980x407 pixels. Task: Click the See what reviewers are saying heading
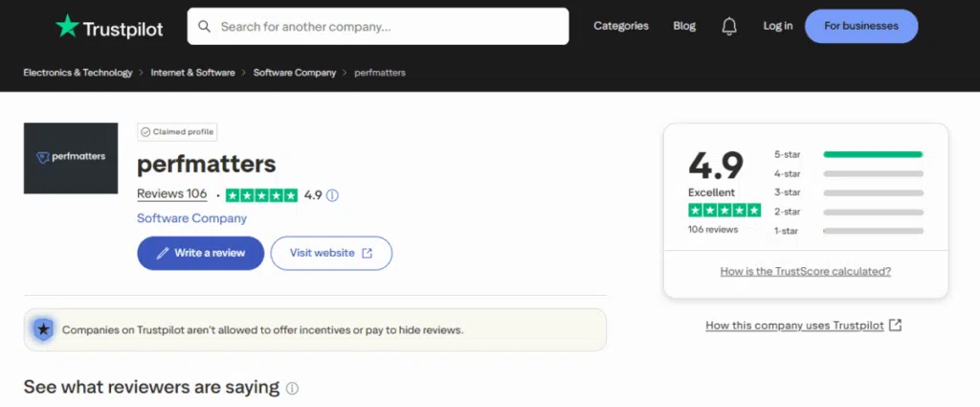coord(151,387)
